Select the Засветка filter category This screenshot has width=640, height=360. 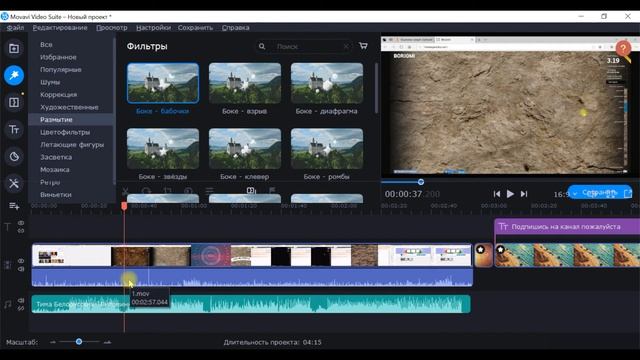56,157
